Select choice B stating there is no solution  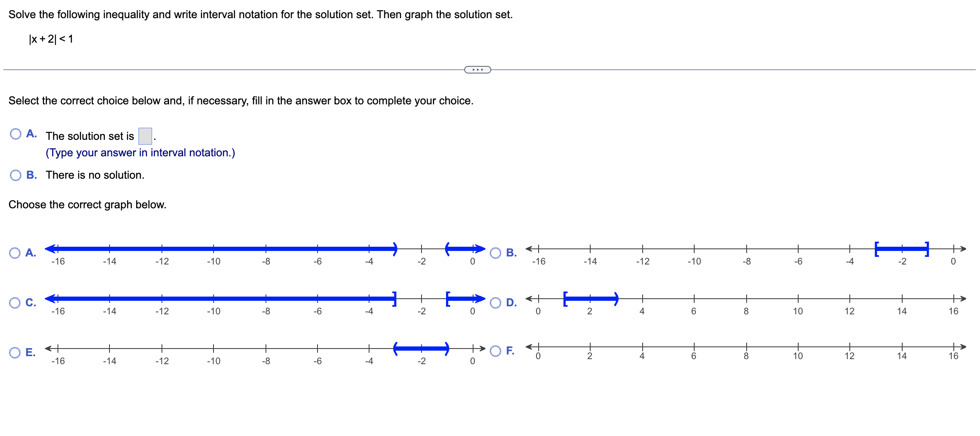pyautogui.click(x=16, y=174)
